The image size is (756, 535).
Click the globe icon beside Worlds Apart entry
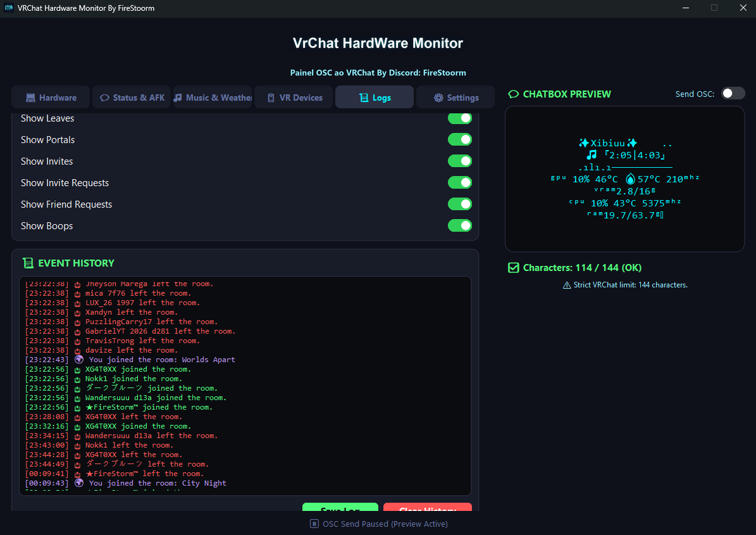click(79, 360)
